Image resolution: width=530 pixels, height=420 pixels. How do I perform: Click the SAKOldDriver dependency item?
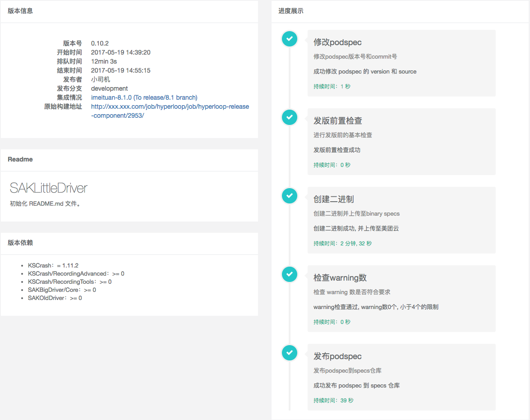tap(55, 298)
